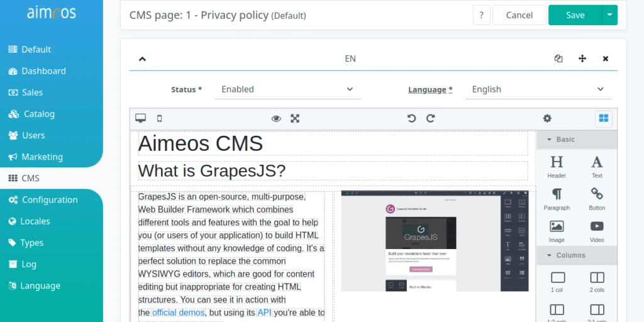The width and height of the screenshot is (644, 322).
Task: Collapse the Columns blocks category
Action: (x=577, y=255)
